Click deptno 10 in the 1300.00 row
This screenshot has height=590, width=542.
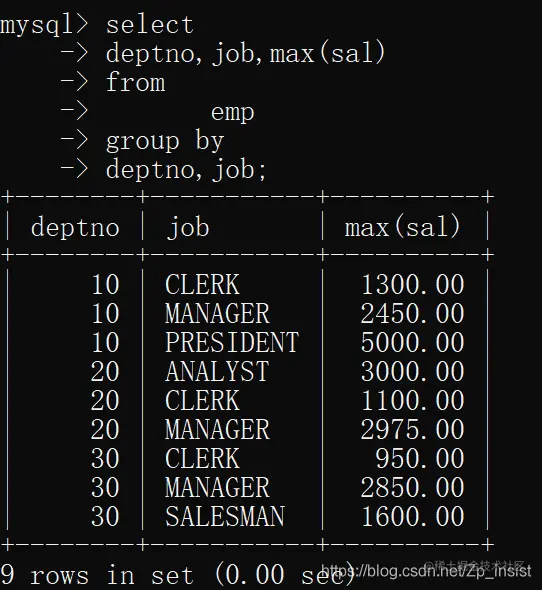point(105,284)
